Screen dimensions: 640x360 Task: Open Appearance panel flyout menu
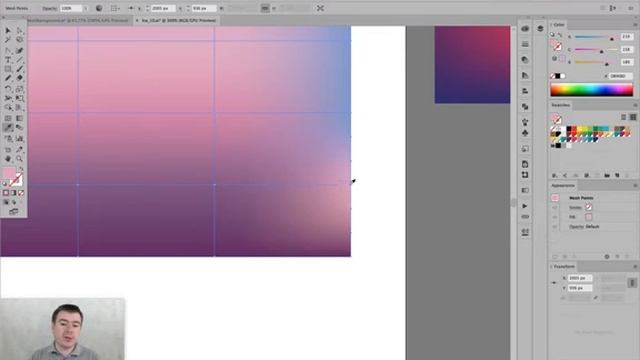(x=635, y=186)
